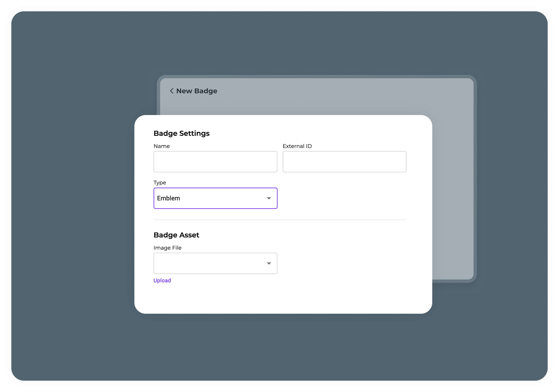Click the Badge Asset heading
The width and height of the screenshot is (559, 392).
[176, 235]
